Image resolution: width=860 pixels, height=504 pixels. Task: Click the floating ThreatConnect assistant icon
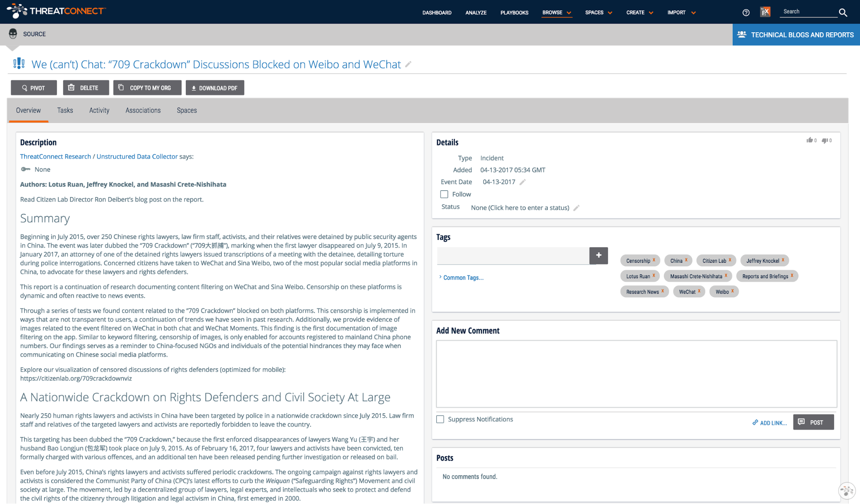tap(847, 490)
